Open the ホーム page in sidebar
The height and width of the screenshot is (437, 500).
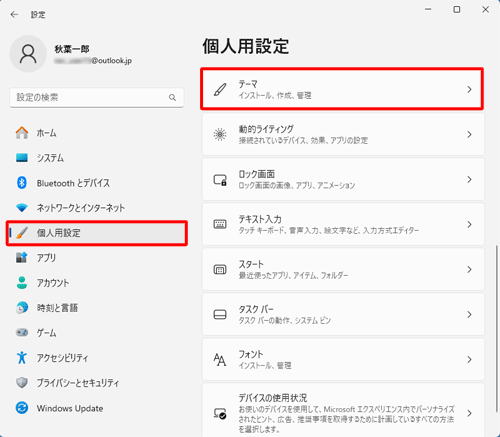click(x=97, y=133)
